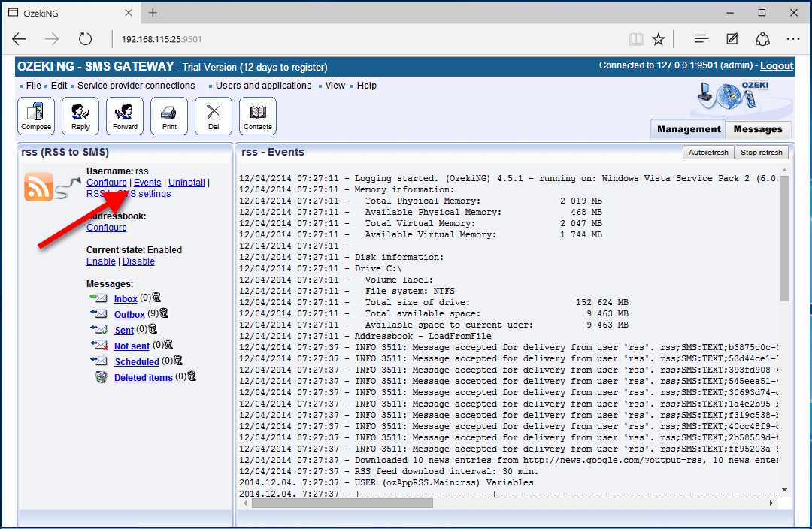Click the RSS feed orange icon
The height and width of the screenshot is (529, 812).
38,186
